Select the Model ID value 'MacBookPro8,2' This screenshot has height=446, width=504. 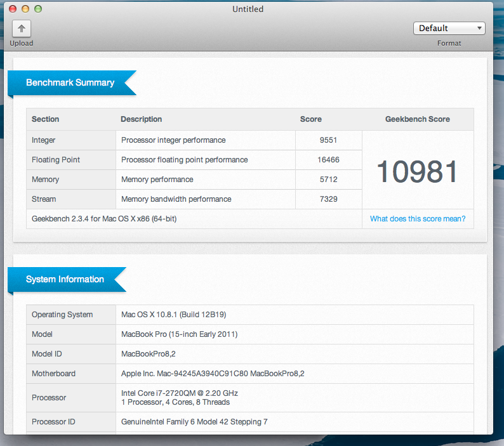coord(148,354)
